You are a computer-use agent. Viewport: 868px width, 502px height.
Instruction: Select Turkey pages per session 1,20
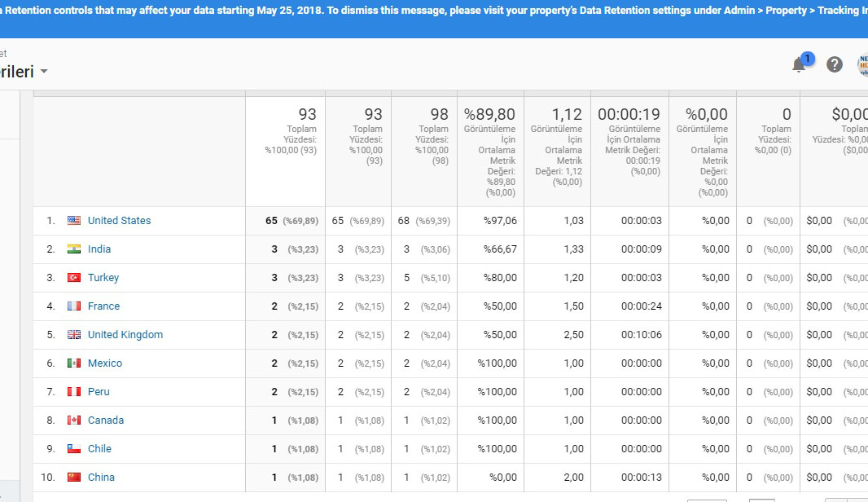coord(573,278)
